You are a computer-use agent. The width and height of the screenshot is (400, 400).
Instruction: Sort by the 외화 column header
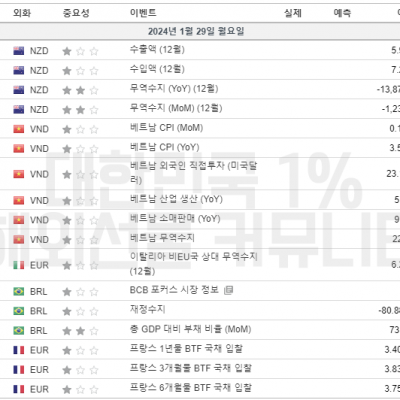(x=22, y=13)
